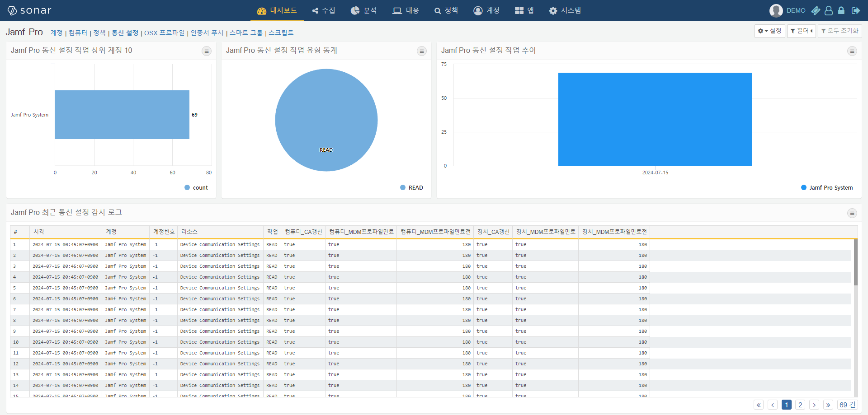Open the 앱 apps menu
This screenshot has width=868, height=415.
(524, 10)
